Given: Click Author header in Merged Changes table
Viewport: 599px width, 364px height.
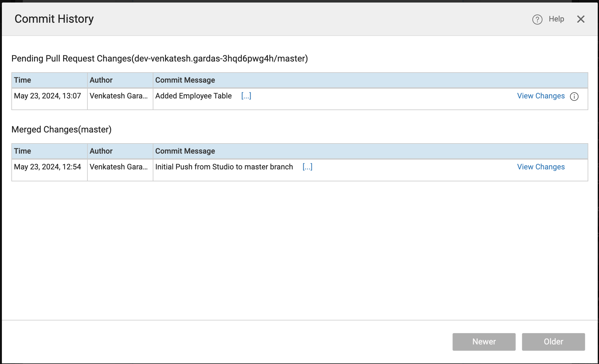Looking at the screenshot, I should (101, 151).
